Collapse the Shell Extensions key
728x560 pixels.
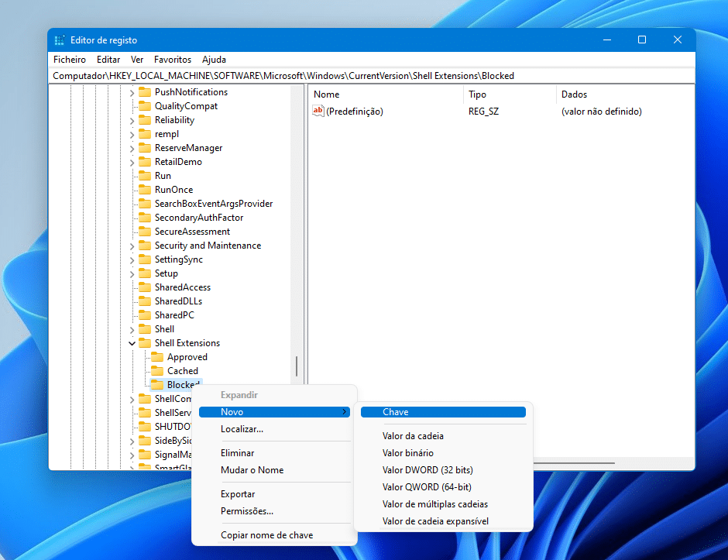point(132,344)
